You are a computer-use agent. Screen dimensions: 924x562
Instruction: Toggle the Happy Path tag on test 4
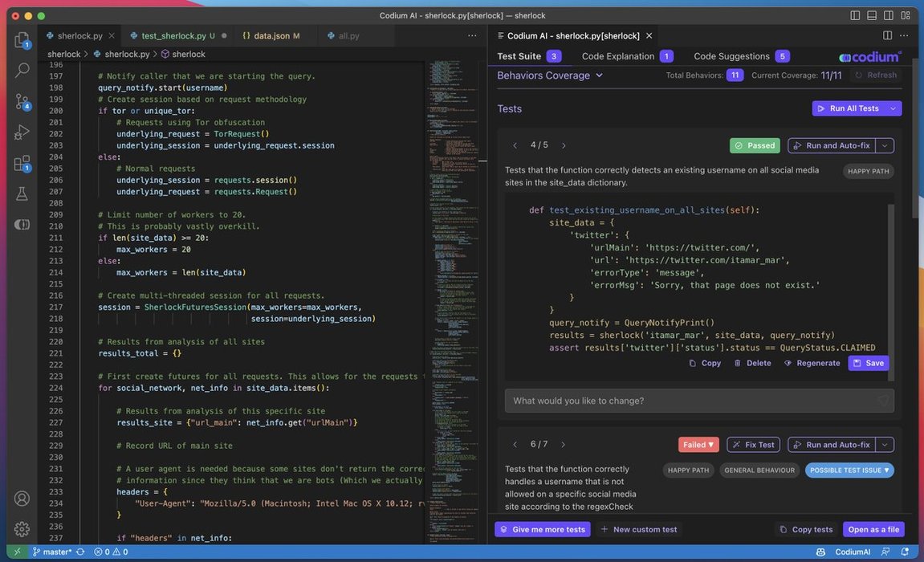pos(868,171)
